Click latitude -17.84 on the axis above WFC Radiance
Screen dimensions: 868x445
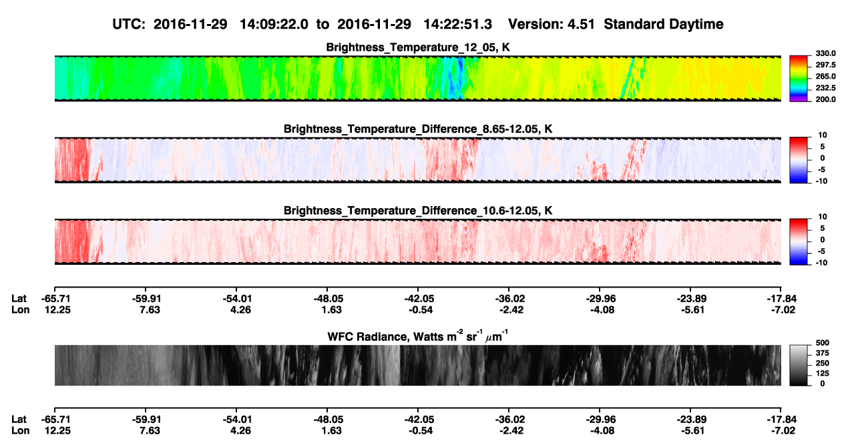coord(781,298)
